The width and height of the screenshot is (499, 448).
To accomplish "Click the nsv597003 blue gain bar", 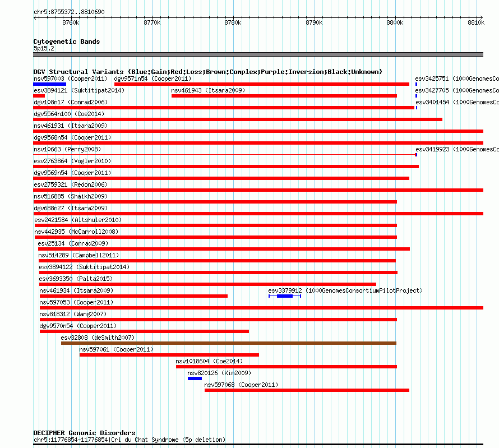I will click(50, 84).
